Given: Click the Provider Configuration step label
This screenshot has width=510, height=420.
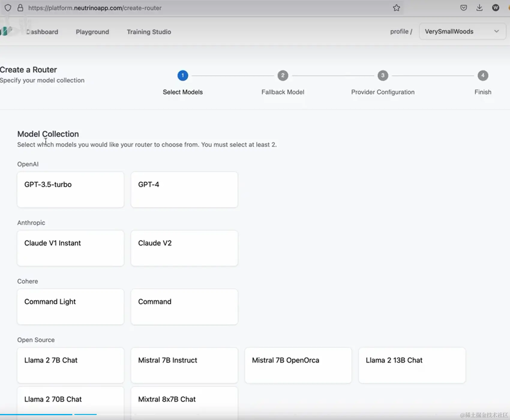Looking at the screenshot, I should click(x=383, y=92).
